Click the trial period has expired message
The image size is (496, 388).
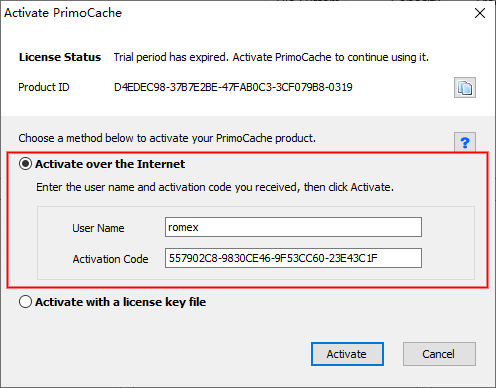[x=271, y=57]
